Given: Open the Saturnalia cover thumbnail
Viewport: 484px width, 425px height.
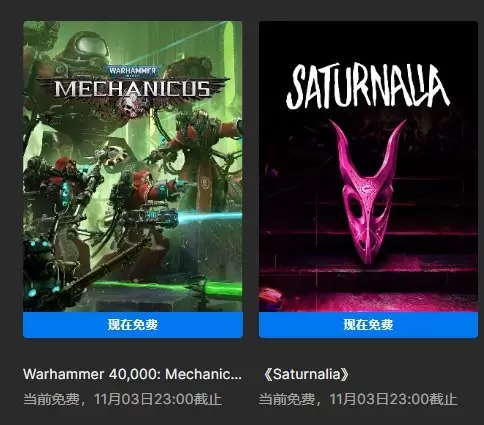Looking at the screenshot, I should (x=368, y=166).
